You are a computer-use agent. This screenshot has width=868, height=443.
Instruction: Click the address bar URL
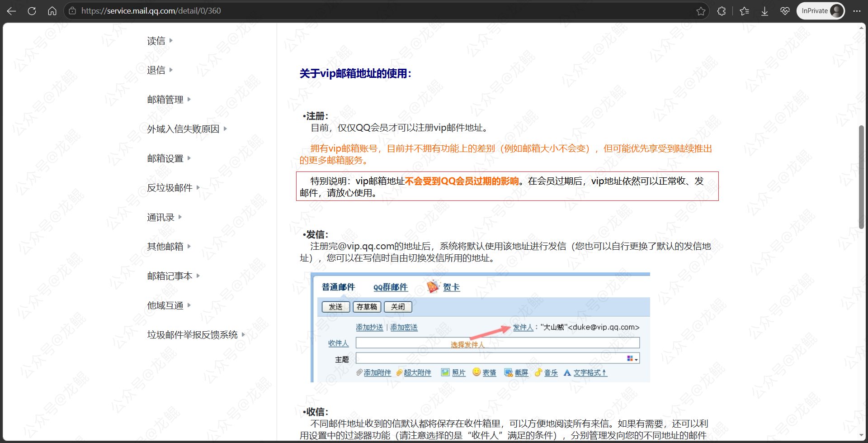click(151, 11)
